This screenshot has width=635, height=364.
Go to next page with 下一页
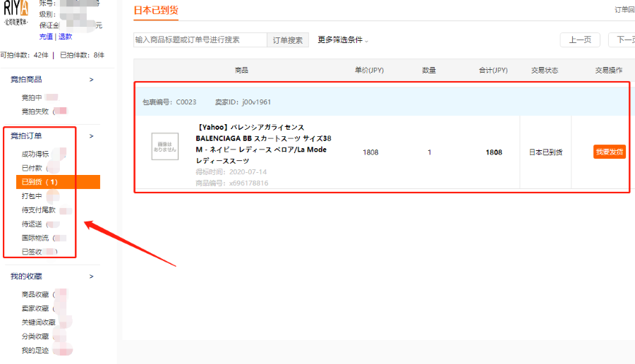click(x=624, y=40)
